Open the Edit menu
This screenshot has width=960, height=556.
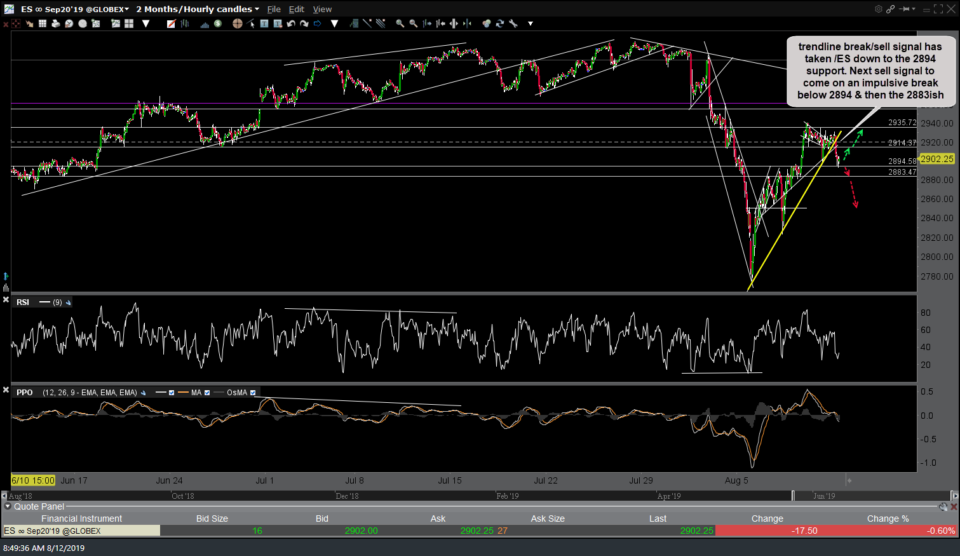(x=296, y=9)
